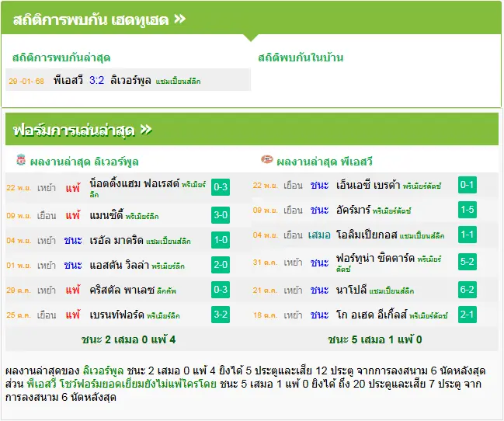Image resolution: width=504 pixels, height=421 pixels.
Task: Click the เรอัล มาดริด team name
Action: (116, 240)
